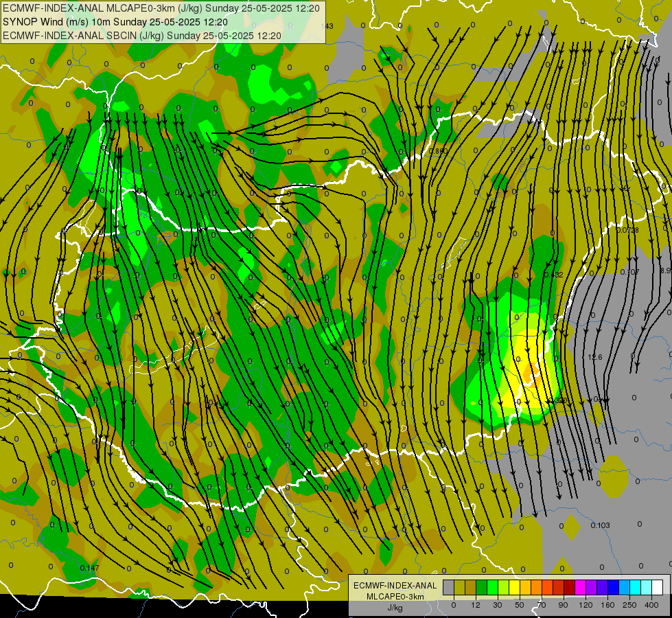672x618 pixels.
Task: Click the 0.107 data value on the map
Action: tap(630, 272)
